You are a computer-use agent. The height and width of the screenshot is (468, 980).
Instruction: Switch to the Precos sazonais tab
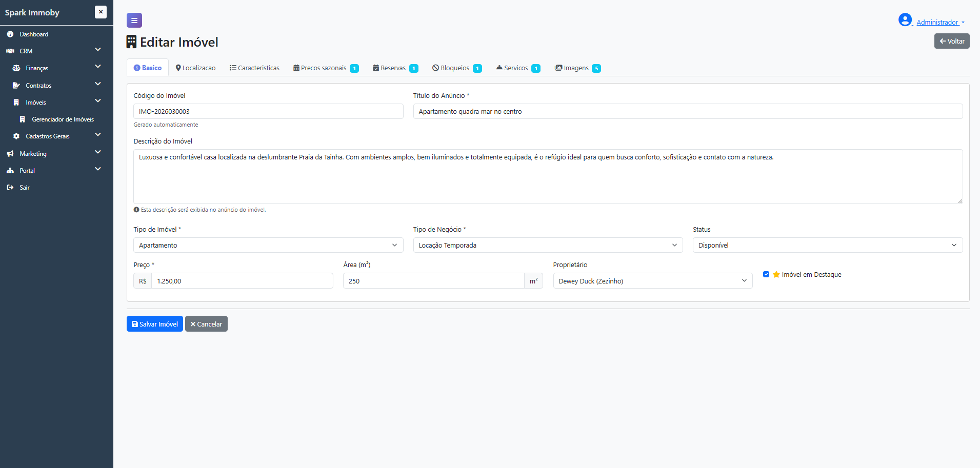pyautogui.click(x=326, y=68)
